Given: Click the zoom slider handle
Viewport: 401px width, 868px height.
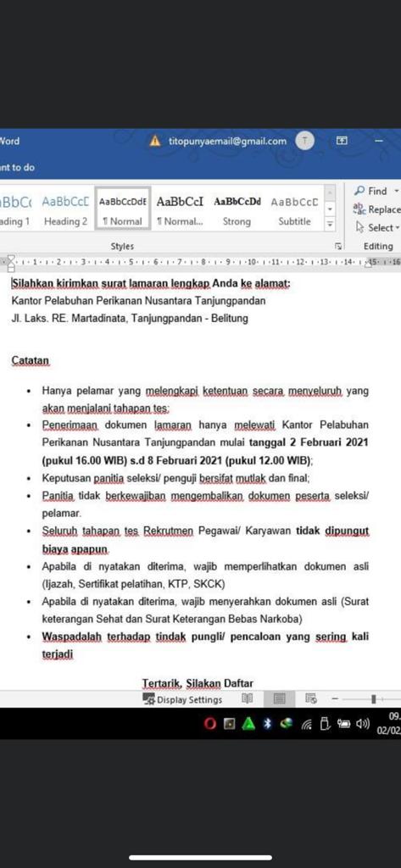Looking at the screenshot, I should coord(373,699).
